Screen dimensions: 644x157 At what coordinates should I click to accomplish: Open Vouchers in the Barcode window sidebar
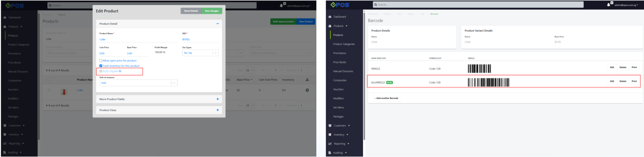339,89
